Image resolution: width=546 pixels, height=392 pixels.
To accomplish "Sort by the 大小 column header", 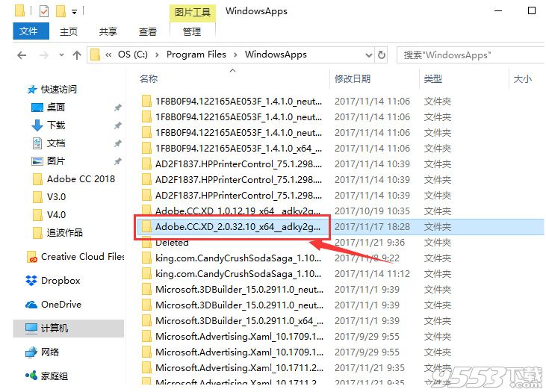I will click(522, 78).
